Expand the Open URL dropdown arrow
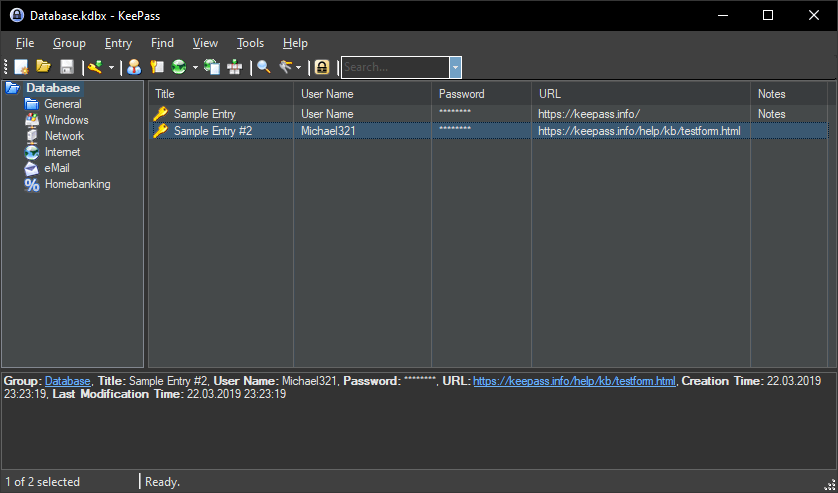 pos(195,67)
